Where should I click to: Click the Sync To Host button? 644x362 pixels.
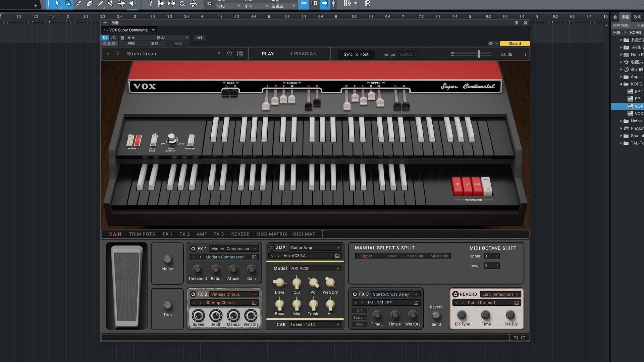[356, 54]
